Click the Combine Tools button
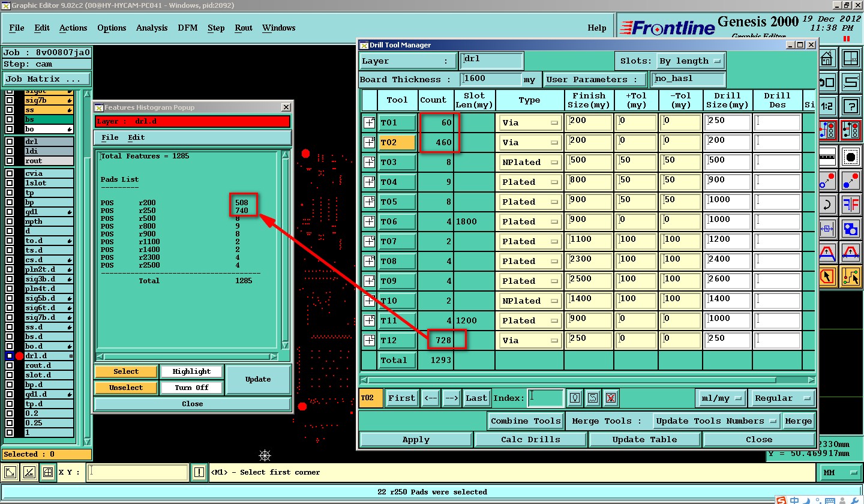This screenshot has width=864, height=504. click(x=526, y=421)
